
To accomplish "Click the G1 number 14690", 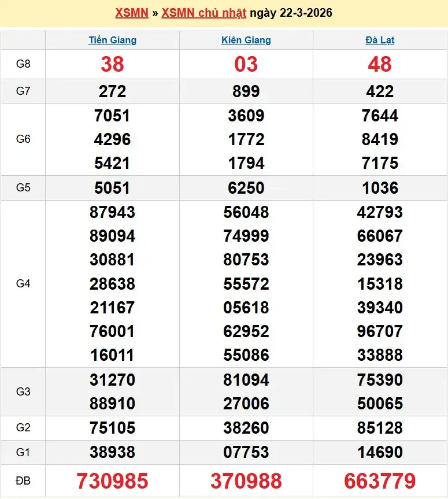I will [x=380, y=452].
